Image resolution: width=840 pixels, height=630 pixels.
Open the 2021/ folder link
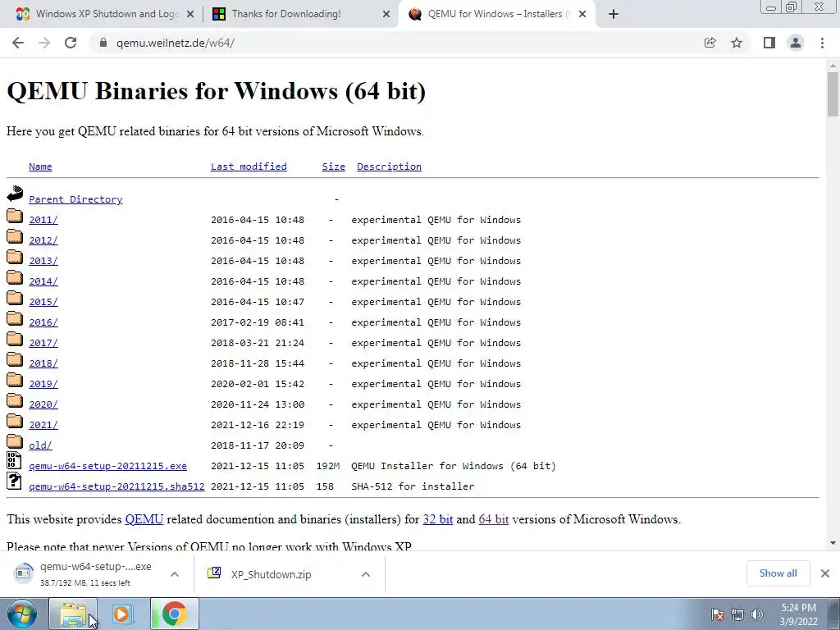click(43, 425)
